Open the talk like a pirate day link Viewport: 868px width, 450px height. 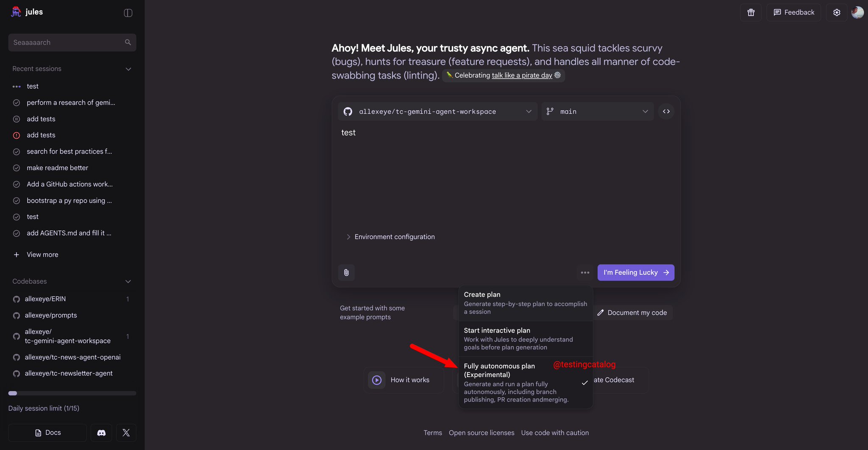tap(522, 75)
